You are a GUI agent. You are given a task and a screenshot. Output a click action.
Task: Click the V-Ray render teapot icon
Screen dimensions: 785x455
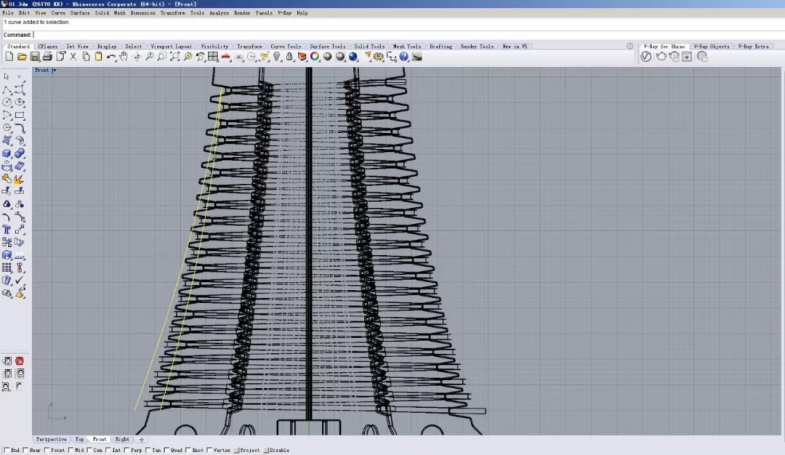(x=660, y=57)
